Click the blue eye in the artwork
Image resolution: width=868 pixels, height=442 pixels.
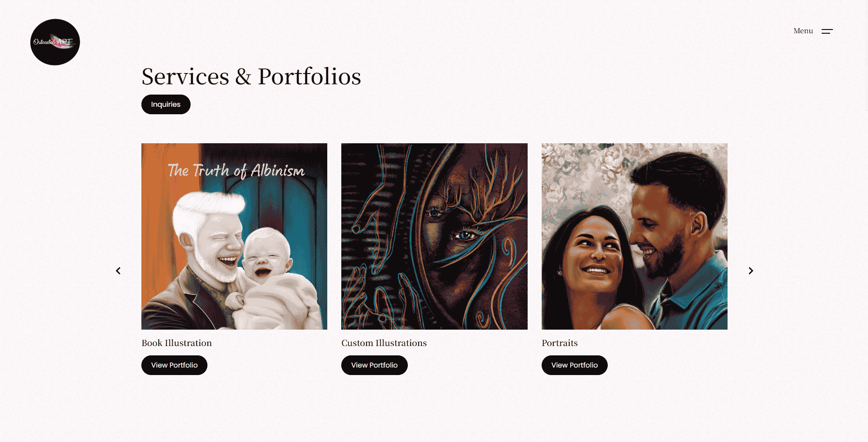click(x=464, y=235)
